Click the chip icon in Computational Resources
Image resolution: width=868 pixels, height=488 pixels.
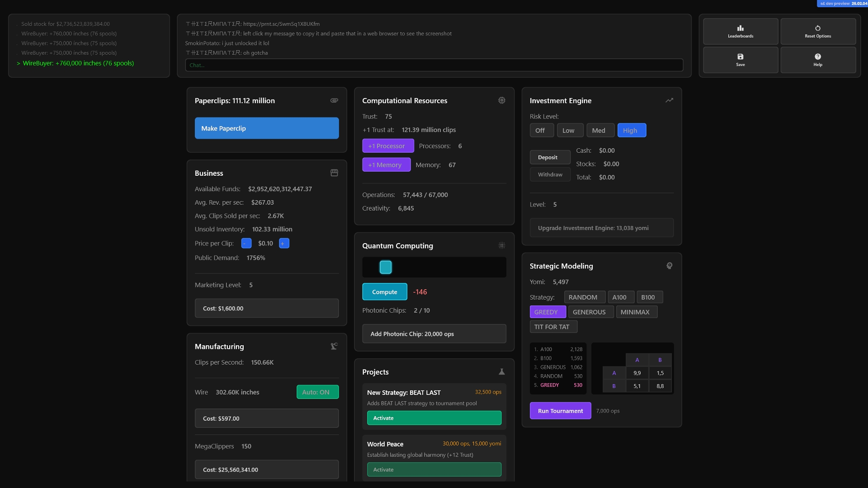pyautogui.click(x=502, y=100)
